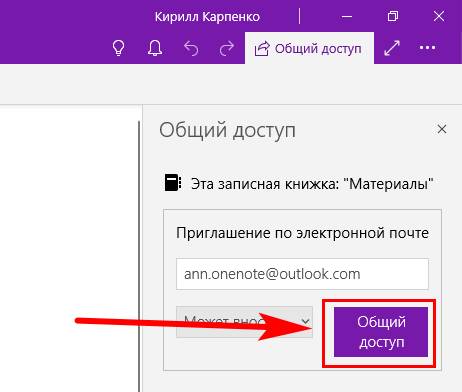Close the OneNote window
The width and height of the screenshot is (462, 392).
click(x=439, y=16)
